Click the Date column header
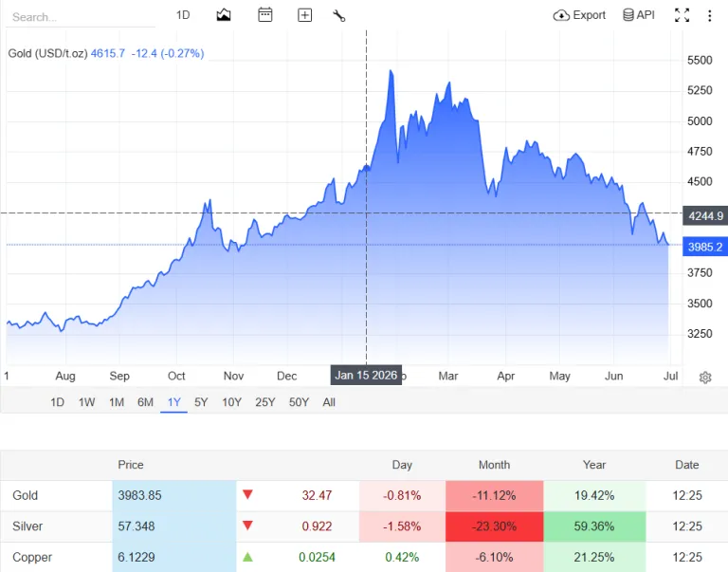This screenshot has width=728, height=572. click(686, 465)
